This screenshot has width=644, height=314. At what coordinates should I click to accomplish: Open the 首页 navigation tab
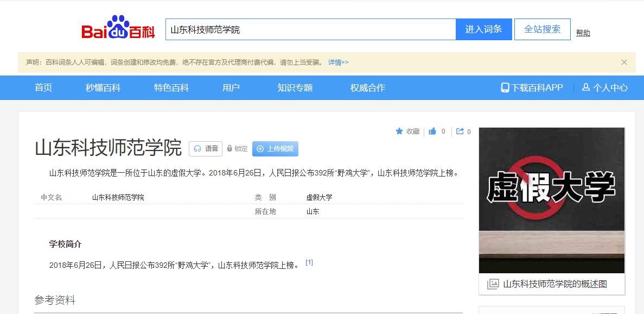click(43, 87)
